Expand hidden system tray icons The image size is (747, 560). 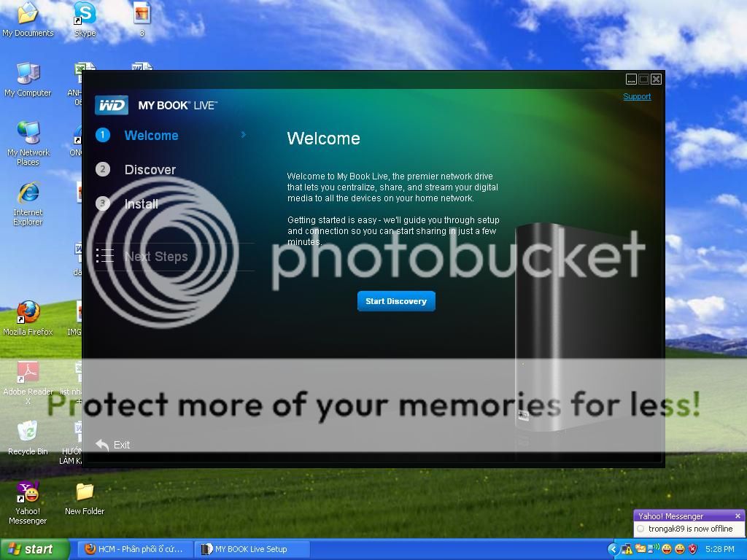coord(613,549)
